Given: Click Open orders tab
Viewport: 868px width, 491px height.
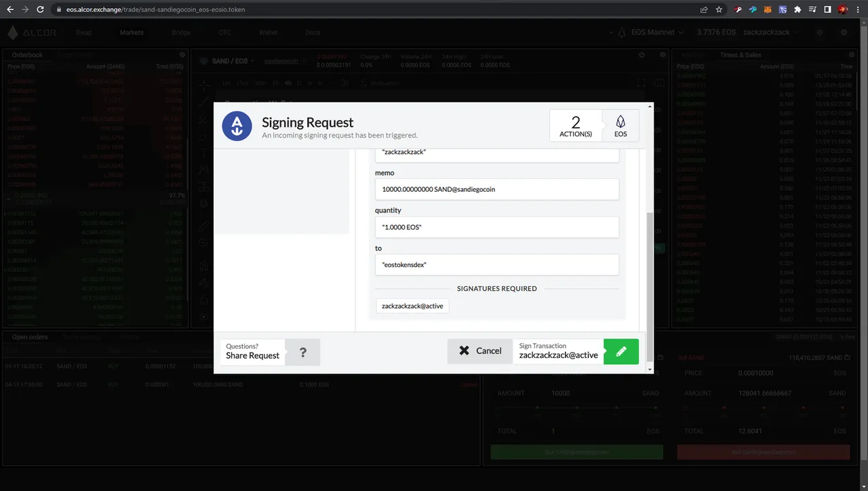Looking at the screenshot, I should click(30, 337).
